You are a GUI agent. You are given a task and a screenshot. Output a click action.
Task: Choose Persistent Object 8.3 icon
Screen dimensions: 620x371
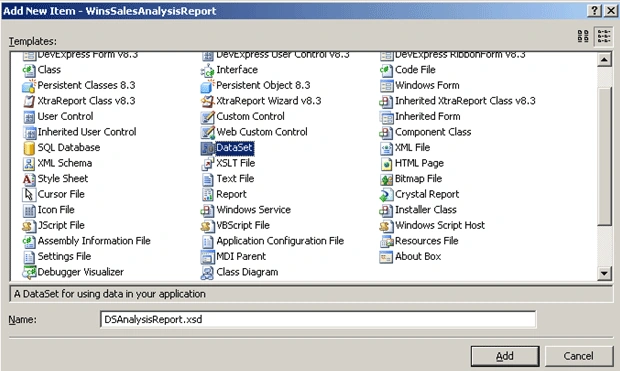(x=208, y=86)
